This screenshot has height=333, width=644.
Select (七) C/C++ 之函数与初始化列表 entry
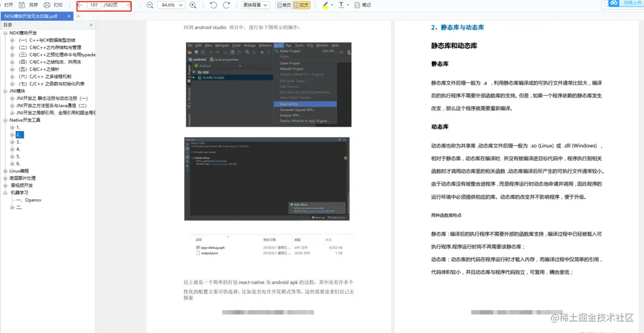[51, 84]
